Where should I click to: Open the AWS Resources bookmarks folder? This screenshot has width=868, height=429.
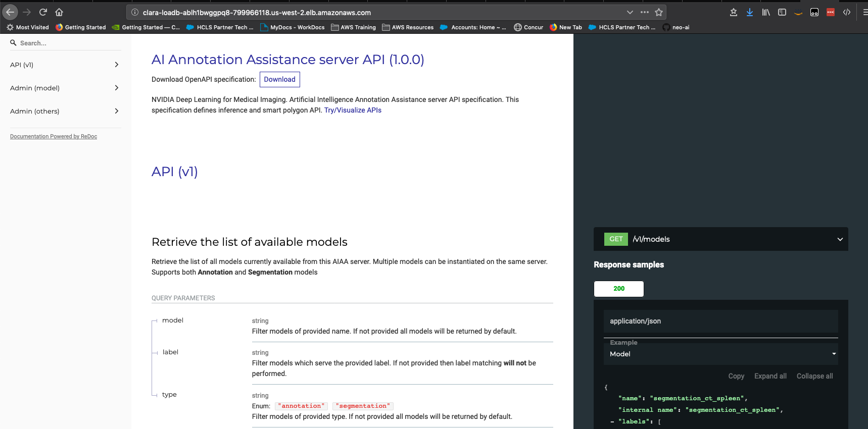408,27
